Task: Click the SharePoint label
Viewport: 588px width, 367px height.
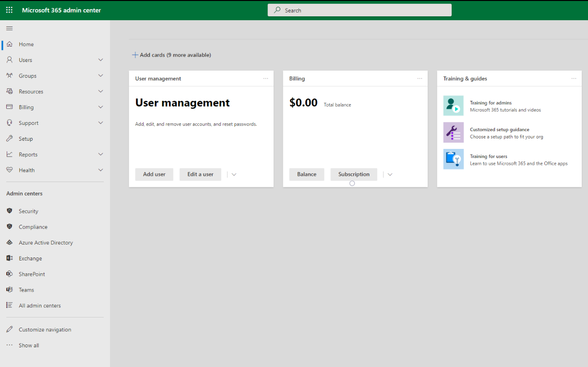Action: 32,274
